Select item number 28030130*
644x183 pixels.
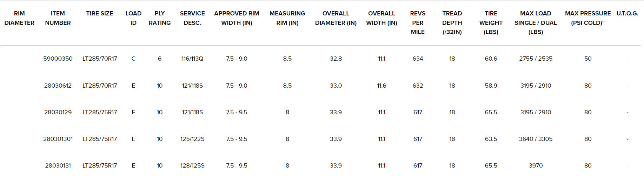point(58,139)
